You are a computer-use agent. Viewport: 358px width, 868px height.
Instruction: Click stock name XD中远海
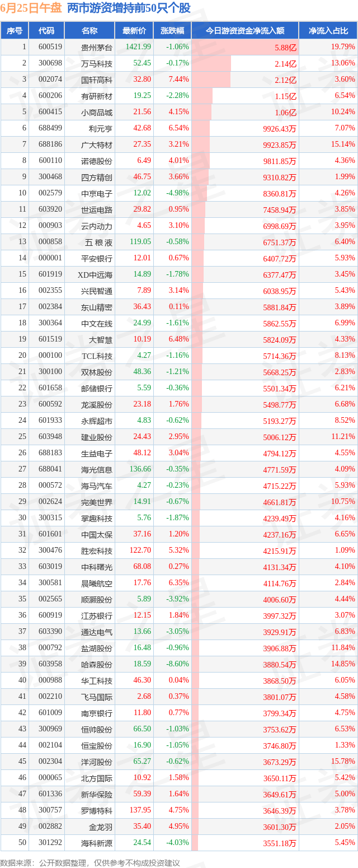(95, 274)
